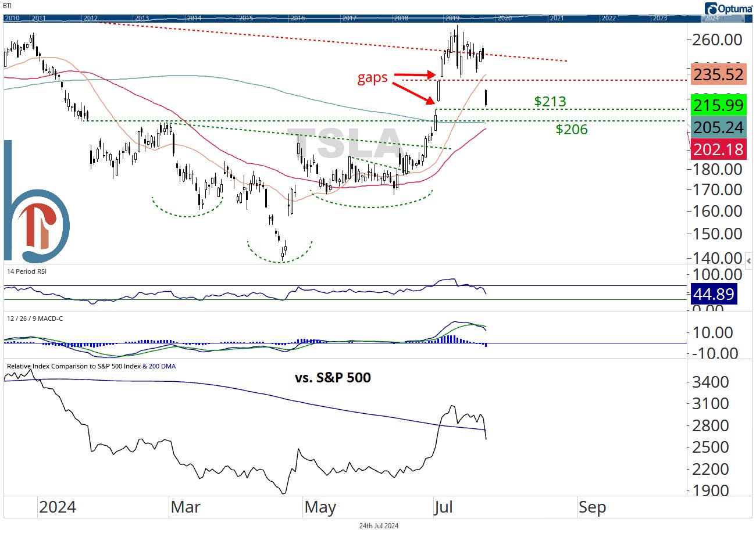Viewport: 756px width, 537px height.
Task: Click the 160.00 price axis label
Action: point(718,211)
